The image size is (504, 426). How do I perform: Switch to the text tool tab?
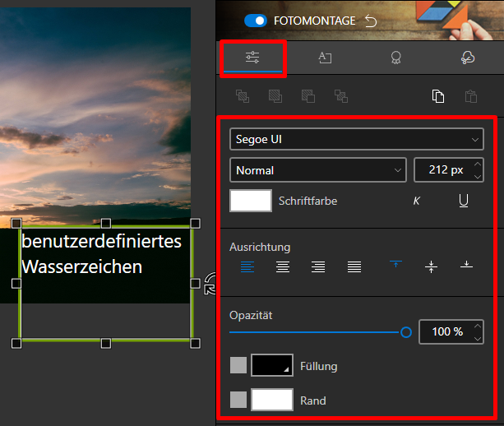coord(325,58)
